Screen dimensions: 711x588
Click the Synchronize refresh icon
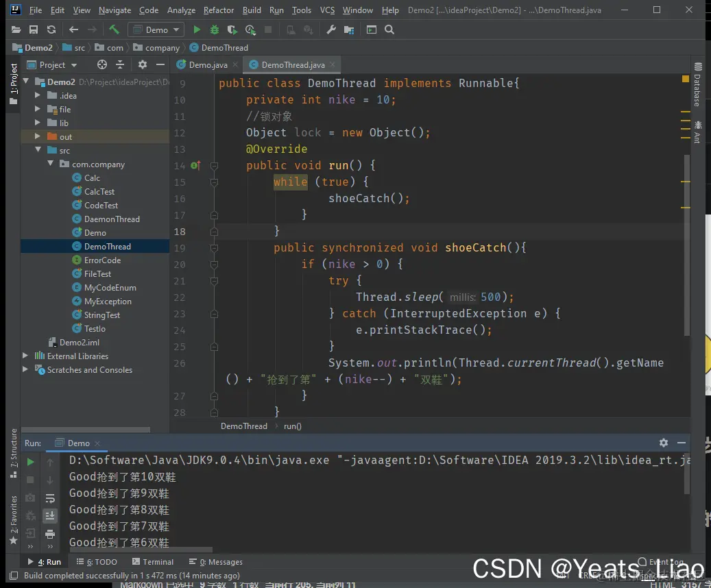[51, 30]
